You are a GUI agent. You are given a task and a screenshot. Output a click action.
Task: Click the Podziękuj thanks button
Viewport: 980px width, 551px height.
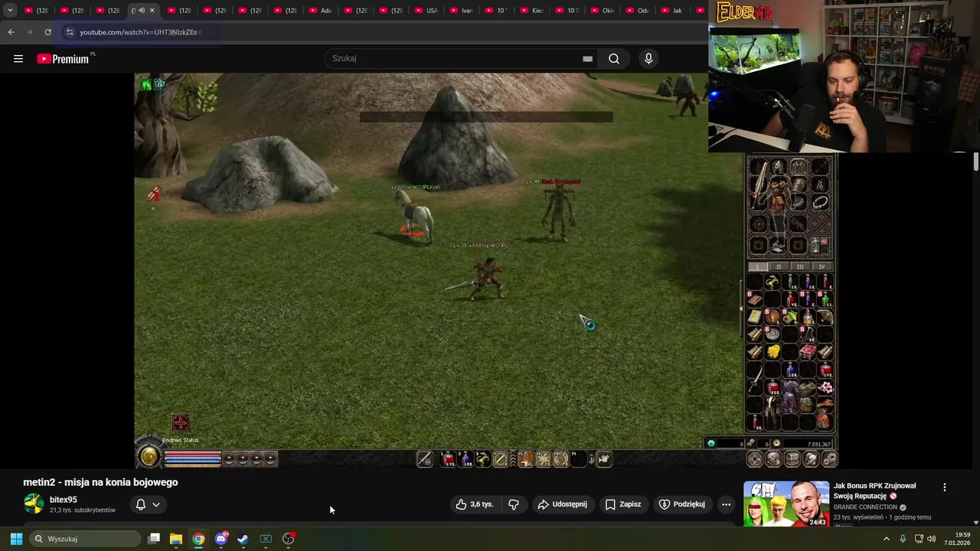pos(682,504)
